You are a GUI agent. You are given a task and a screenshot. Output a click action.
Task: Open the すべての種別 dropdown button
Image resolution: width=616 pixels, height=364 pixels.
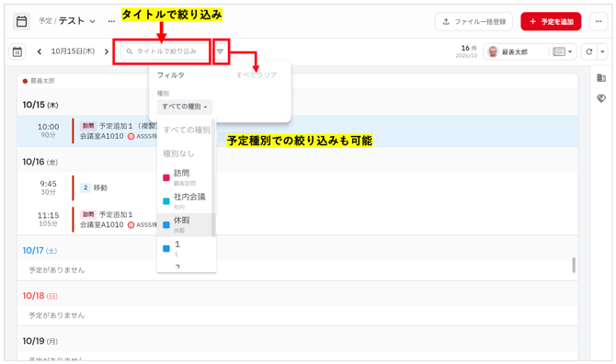[x=185, y=107]
